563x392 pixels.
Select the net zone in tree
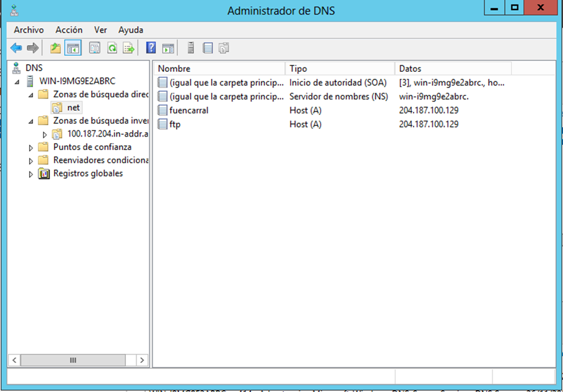[73, 107]
